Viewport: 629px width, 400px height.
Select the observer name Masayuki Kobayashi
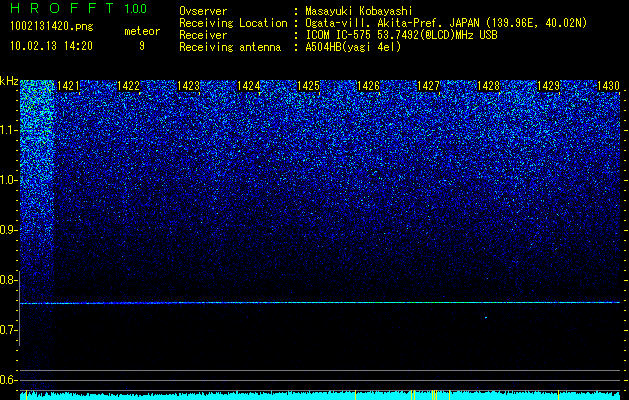coord(359,11)
